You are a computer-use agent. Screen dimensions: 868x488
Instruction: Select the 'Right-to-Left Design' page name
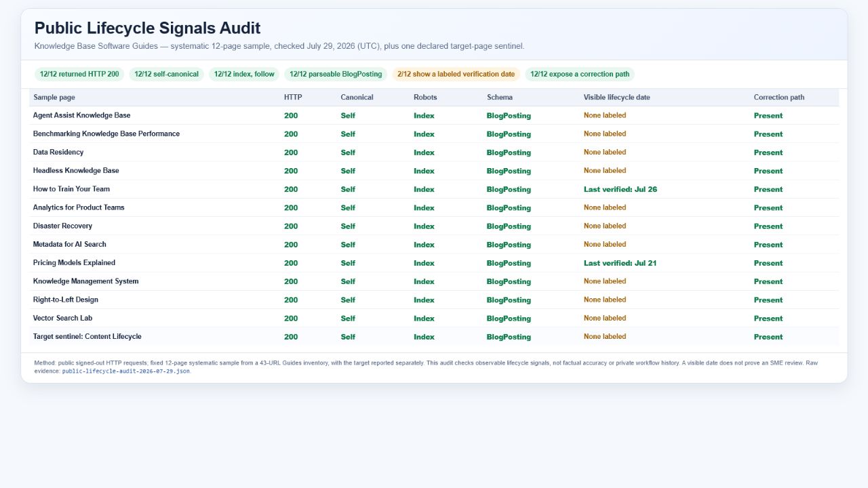(x=66, y=300)
